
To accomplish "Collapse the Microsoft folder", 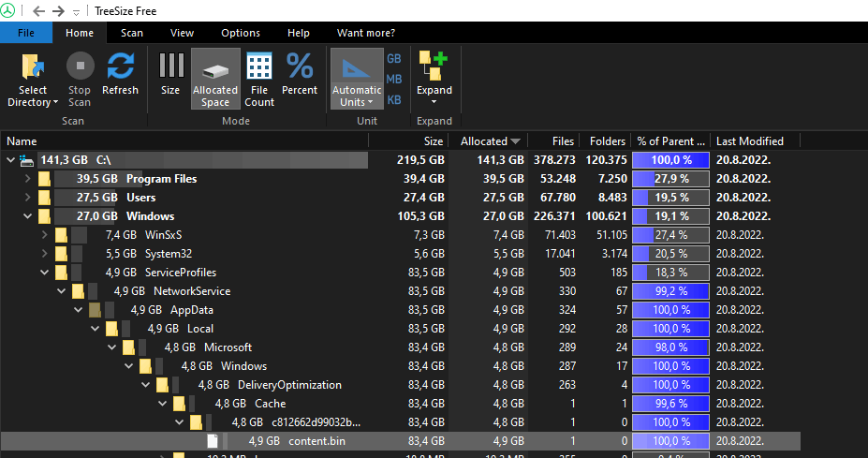I will 111,347.
